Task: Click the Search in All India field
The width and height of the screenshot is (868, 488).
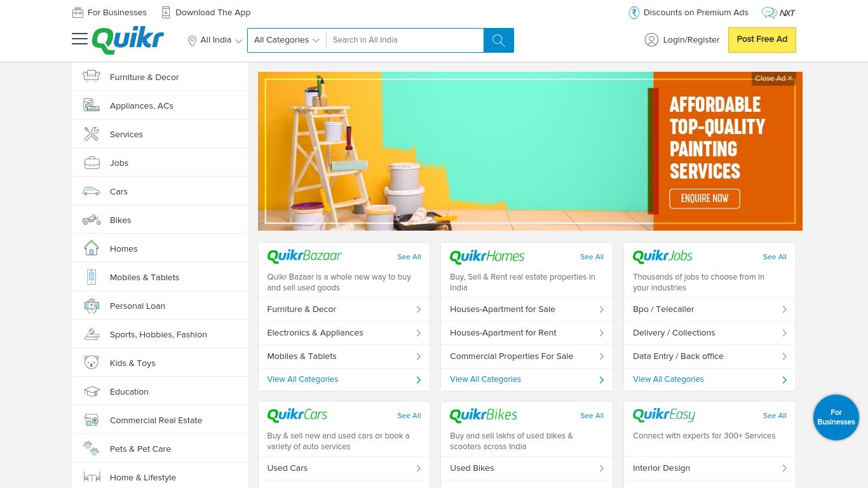Action: pyautogui.click(x=405, y=40)
